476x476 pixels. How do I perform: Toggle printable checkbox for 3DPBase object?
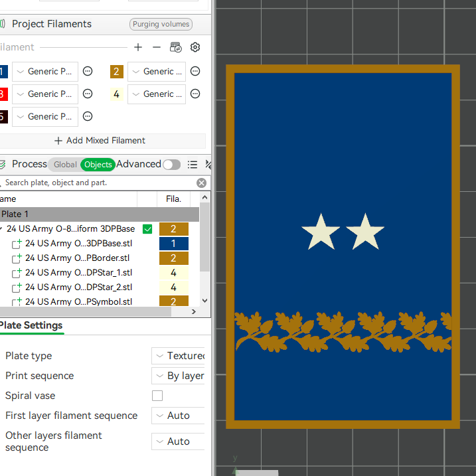[x=147, y=229]
